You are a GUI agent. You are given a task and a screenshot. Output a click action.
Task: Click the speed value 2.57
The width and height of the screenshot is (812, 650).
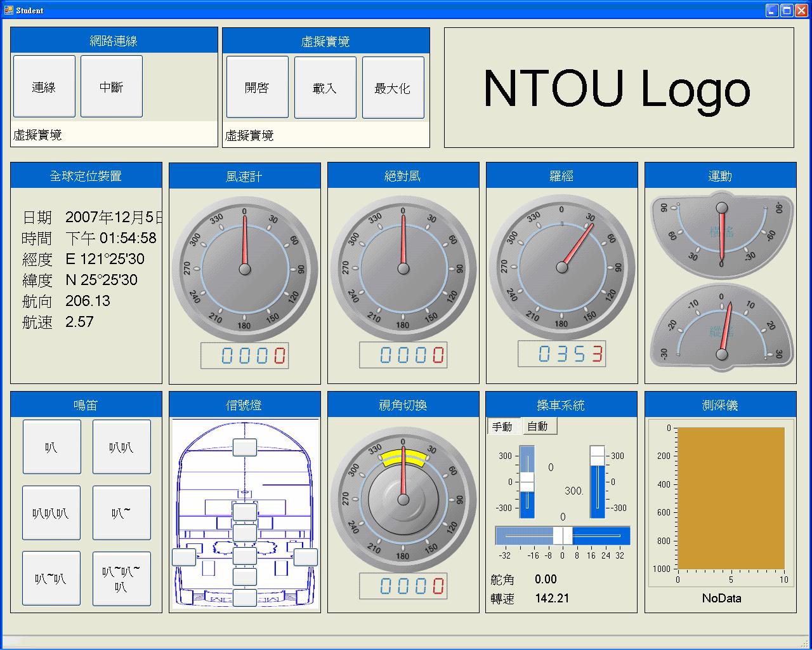click(79, 322)
